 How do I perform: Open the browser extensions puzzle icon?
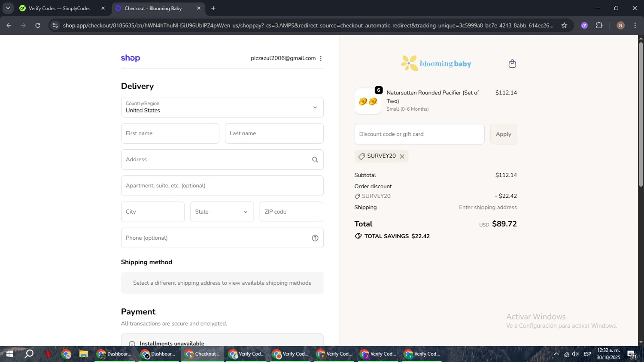(599, 25)
